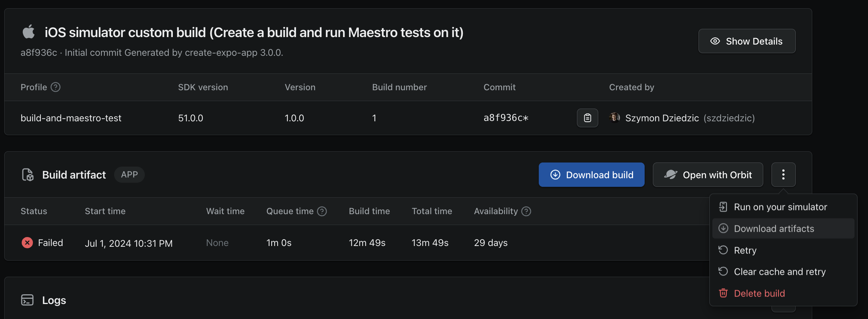The width and height of the screenshot is (868, 319).
Task: Click the Apple platform icon
Action: click(x=28, y=32)
